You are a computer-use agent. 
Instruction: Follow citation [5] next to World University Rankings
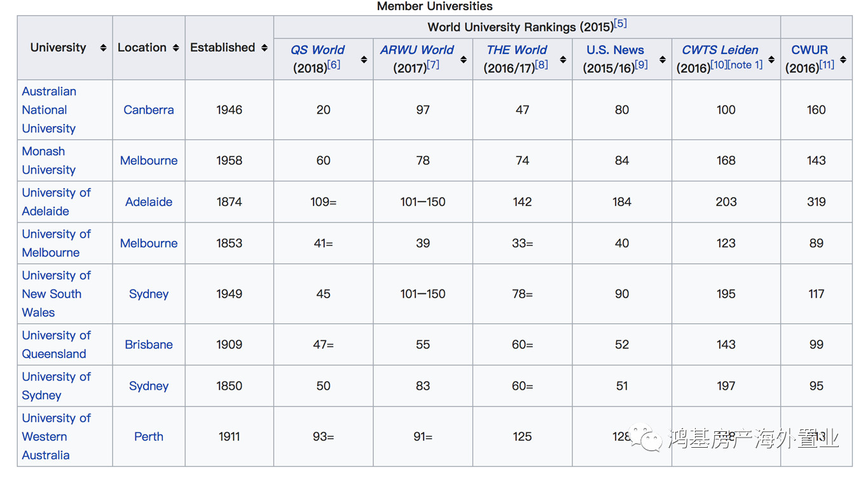click(620, 24)
